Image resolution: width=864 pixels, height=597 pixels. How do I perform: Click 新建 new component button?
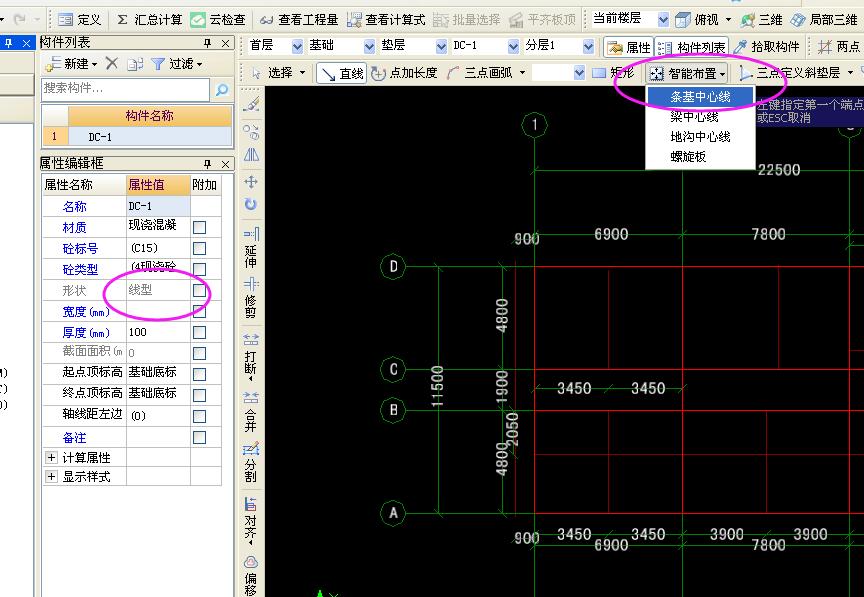click(72, 64)
